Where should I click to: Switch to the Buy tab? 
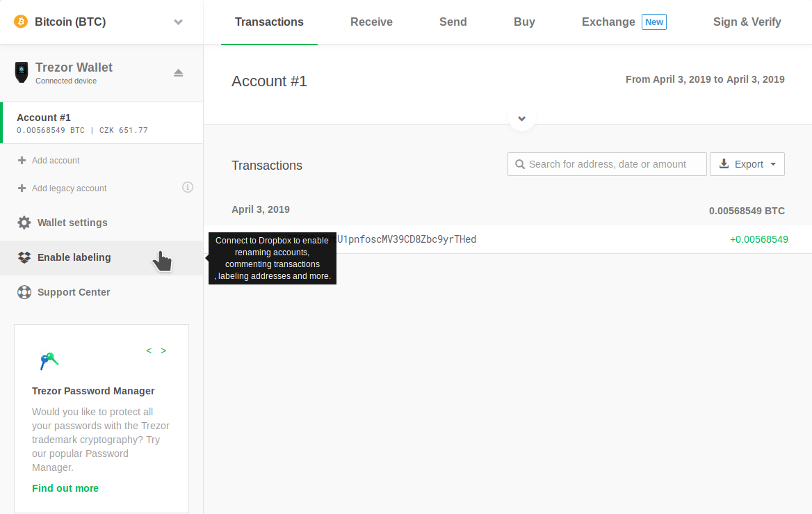pyautogui.click(x=524, y=22)
